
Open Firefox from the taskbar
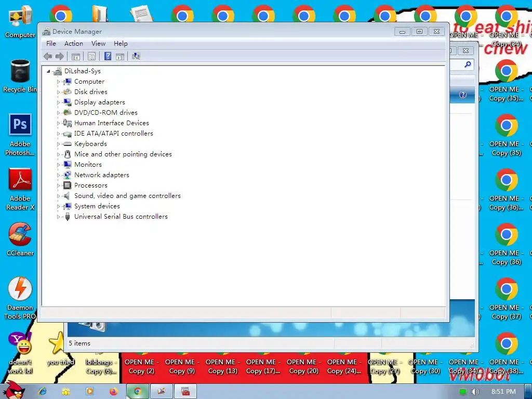(113, 392)
